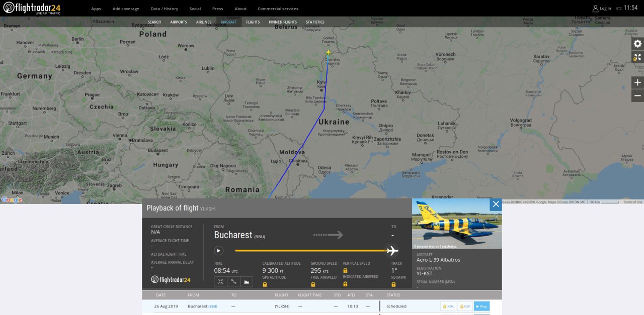Zoom in the map with plus button
Viewport: 644px width, 315px height.
(x=637, y=82)
